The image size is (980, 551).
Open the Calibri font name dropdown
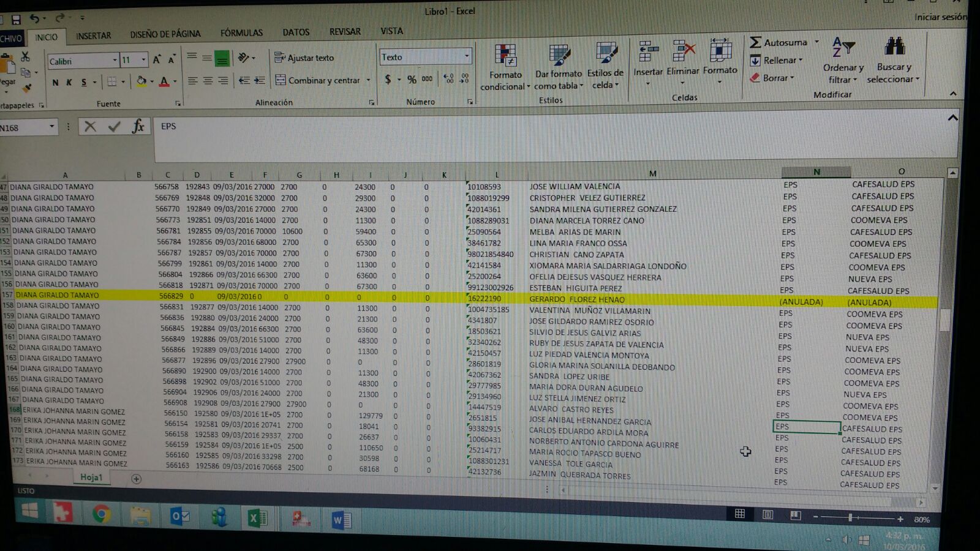(x=115, y=61)
